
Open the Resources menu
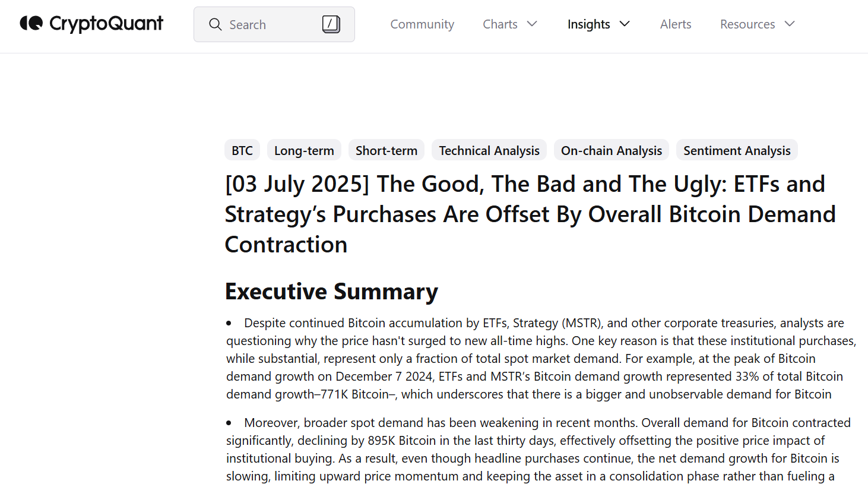click(747, 24)
